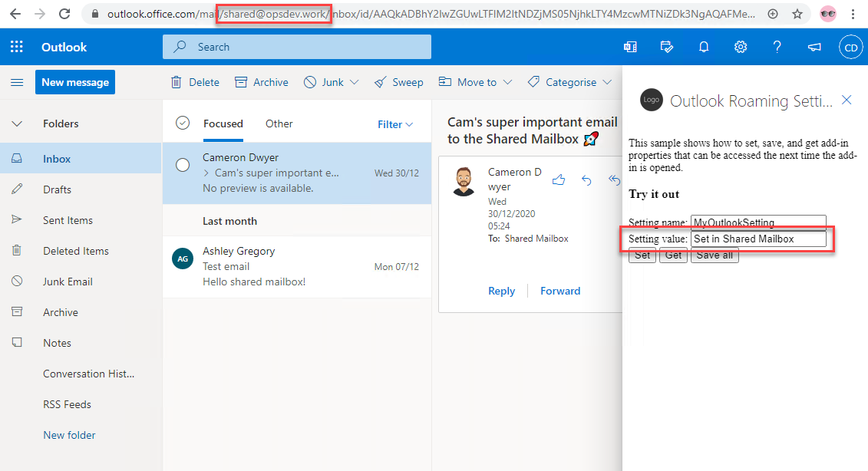Click the reply arrow icon in email header
The width and height of the screenshot is (868, 471).
pyautogui.click(x=586, y=180)
